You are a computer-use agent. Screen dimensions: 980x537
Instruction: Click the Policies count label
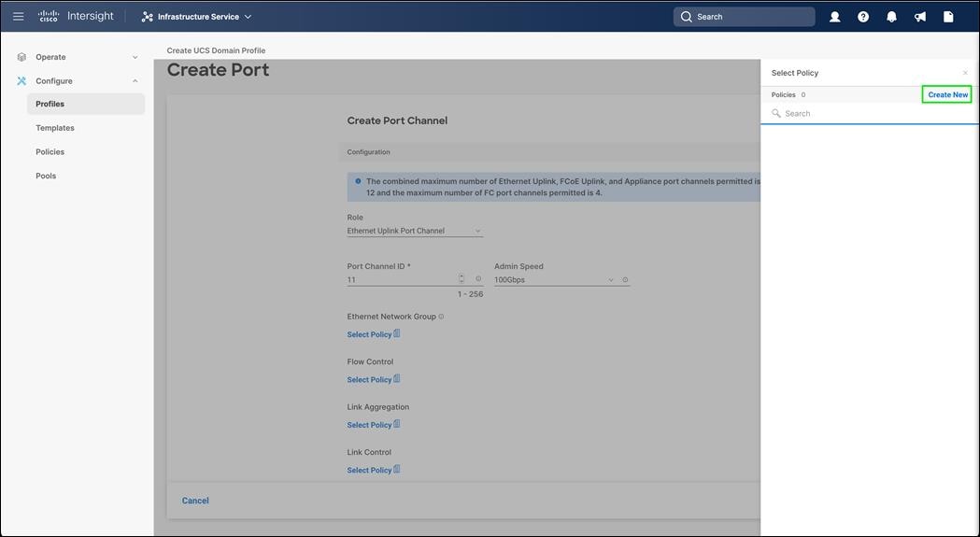[x=788, y=95]
